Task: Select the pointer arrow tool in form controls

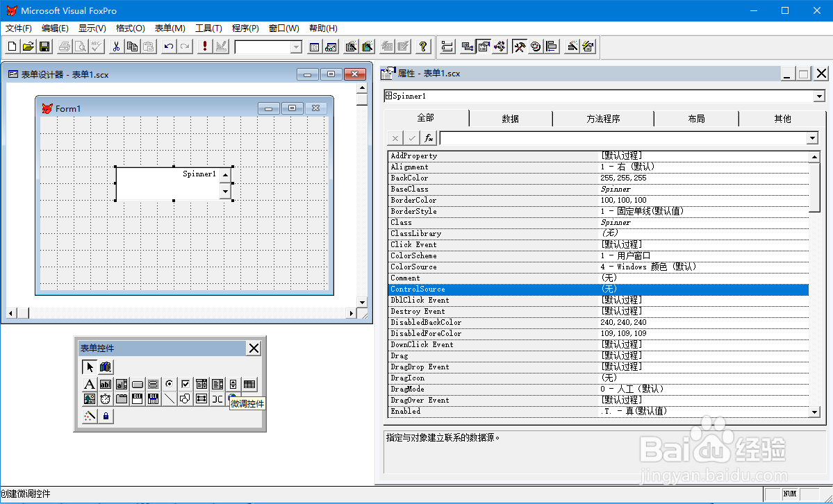Action: 89,367
